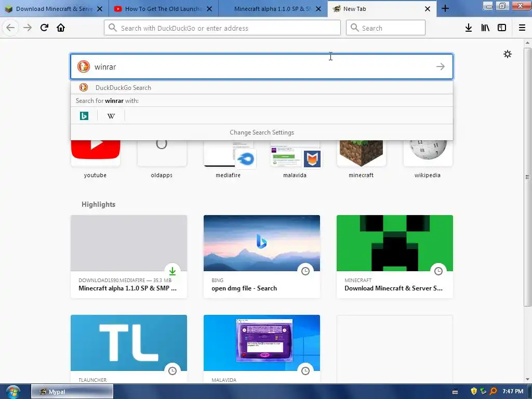Open Downloads panel in toolbar
This screenshot has width=532, height=399.
click(469, 28)
